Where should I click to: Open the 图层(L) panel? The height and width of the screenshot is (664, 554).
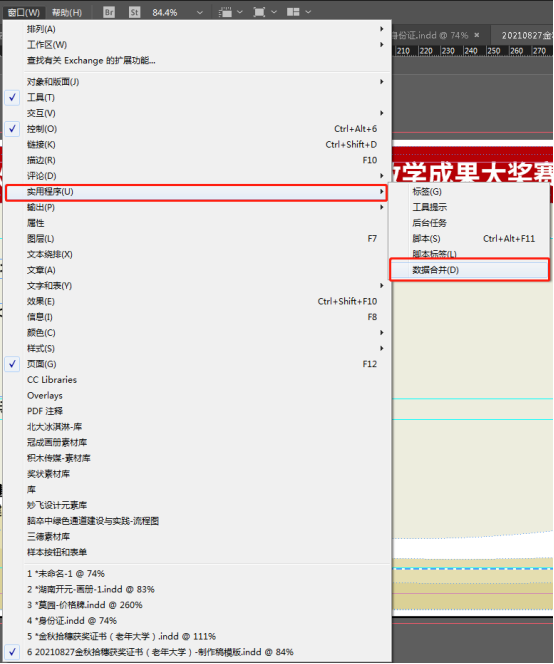(197, 238)
